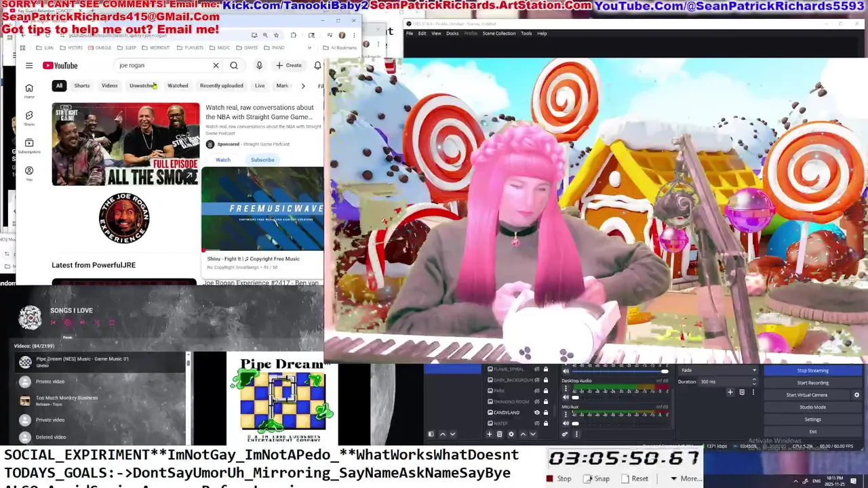868x488 pixels.
Task: Expand hidden bookmarks chevron in Chrome
Action: tap(309, 47)
